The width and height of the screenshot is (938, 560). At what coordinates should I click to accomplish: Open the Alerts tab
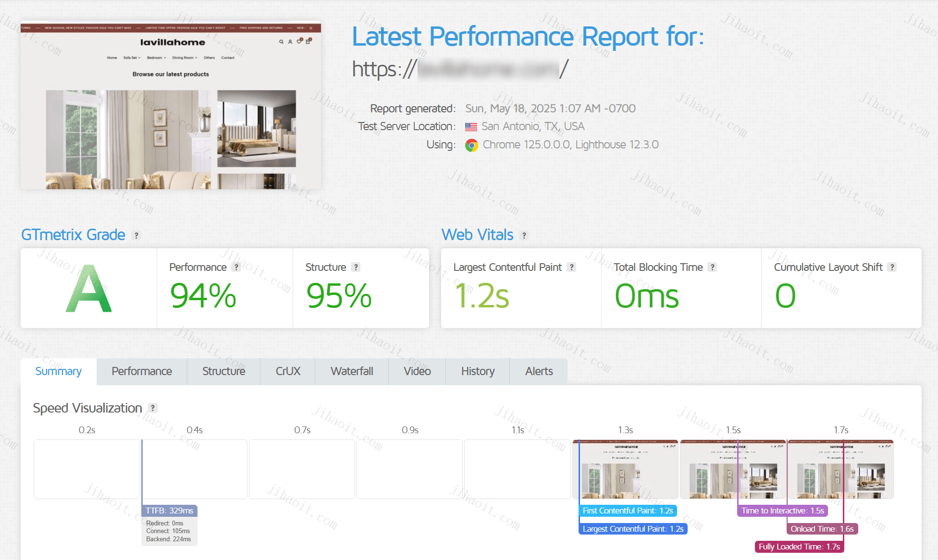(539, 371)
